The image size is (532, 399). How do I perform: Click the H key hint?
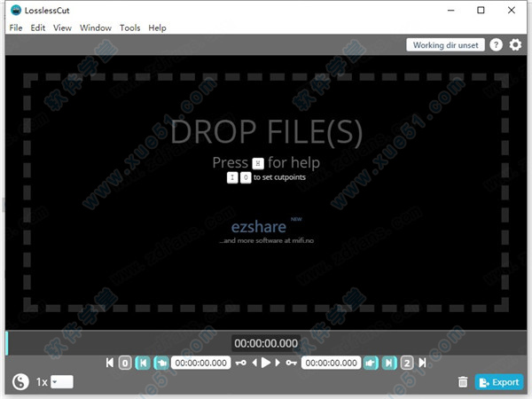click(x=258, y=163)
